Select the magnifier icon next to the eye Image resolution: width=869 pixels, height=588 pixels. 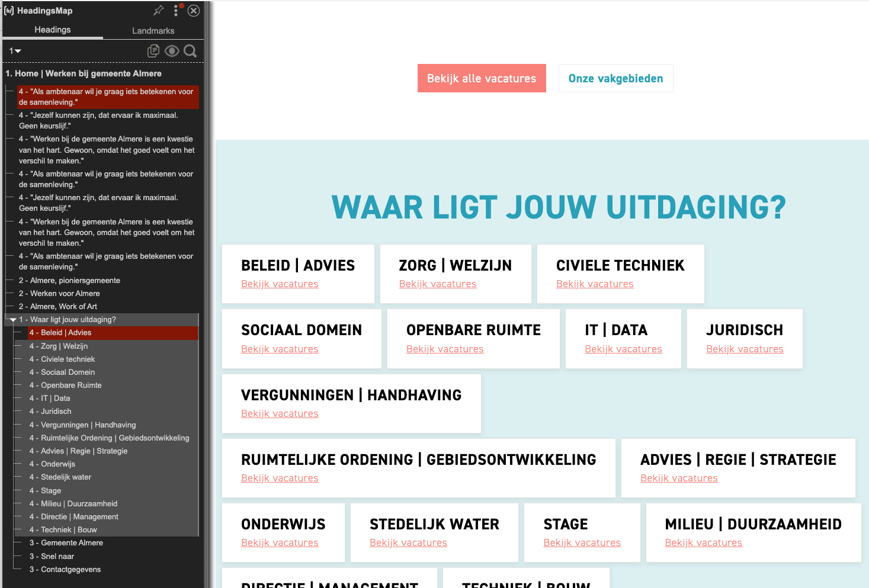click(190, 51)
